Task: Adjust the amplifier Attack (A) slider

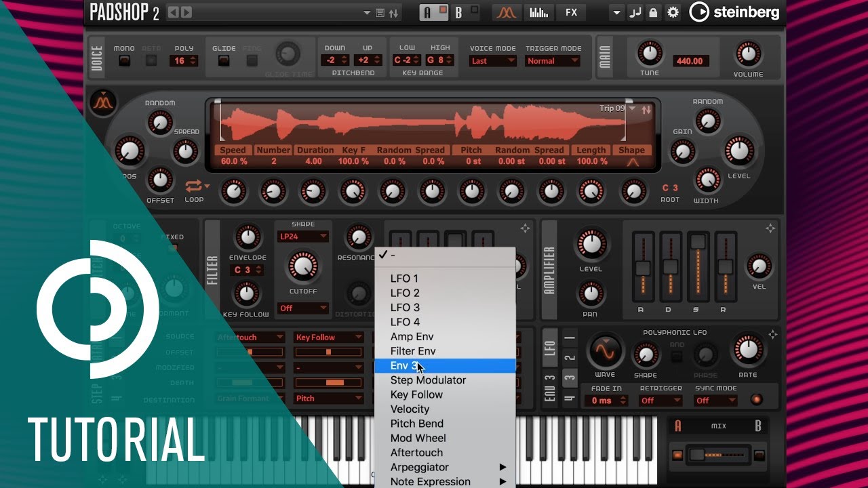Action: coord(642,266)
